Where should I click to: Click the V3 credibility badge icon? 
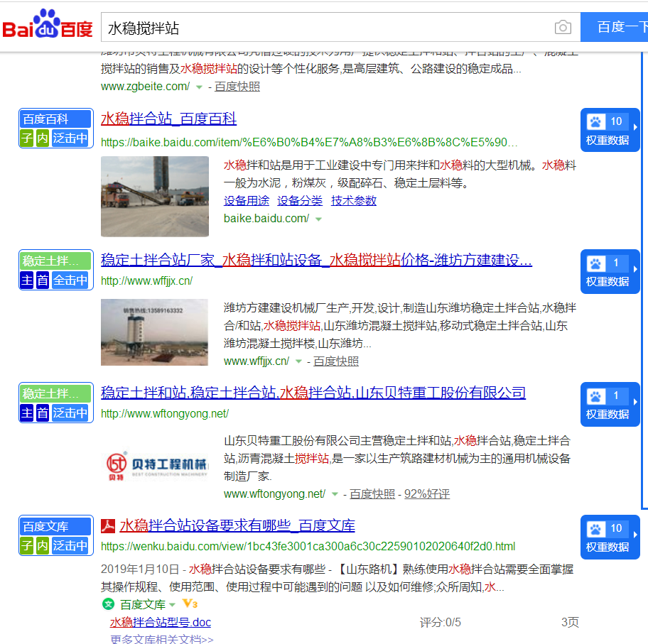190,604
